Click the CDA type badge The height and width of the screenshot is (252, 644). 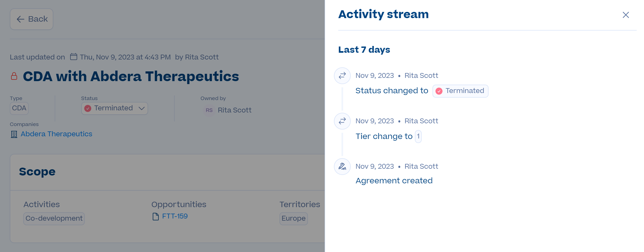click(19, 108)
